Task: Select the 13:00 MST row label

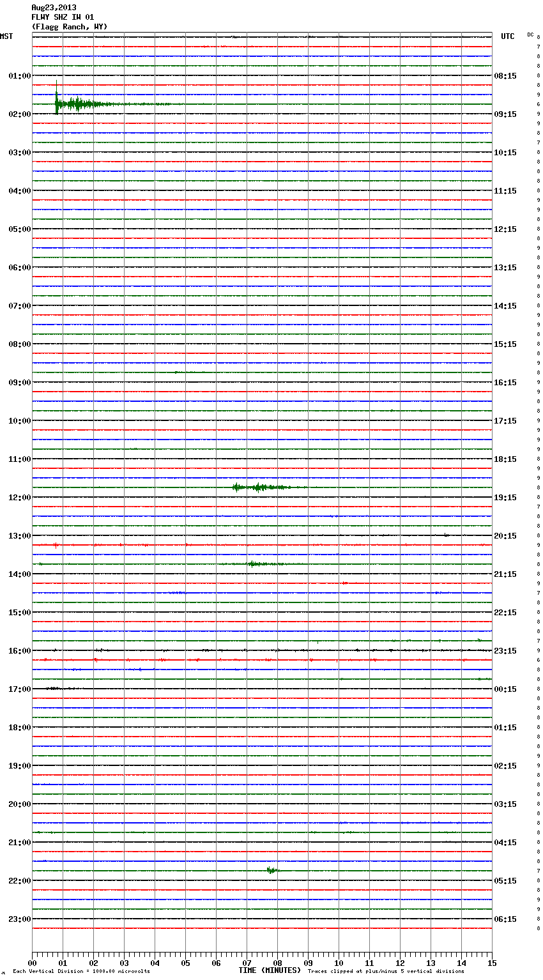Action: coord(20,536)
